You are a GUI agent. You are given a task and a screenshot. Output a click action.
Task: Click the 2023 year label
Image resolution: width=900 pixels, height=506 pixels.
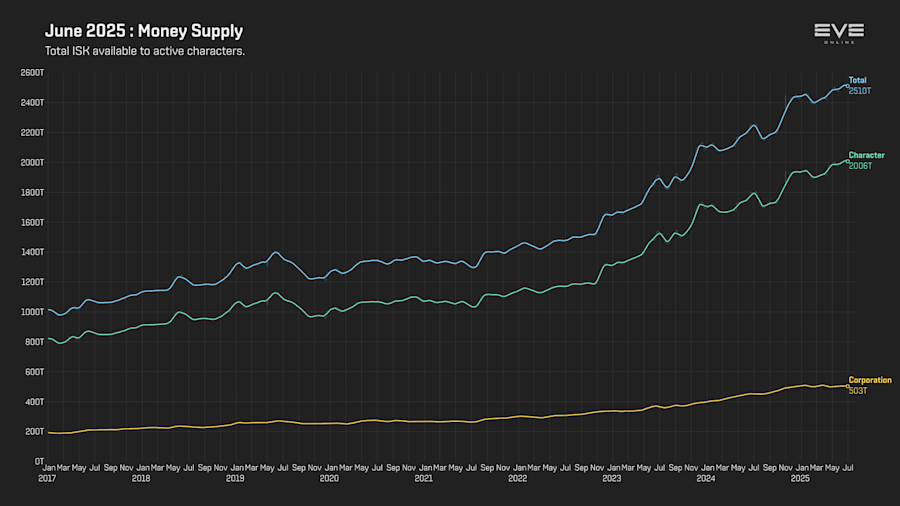[x=611, y=478]
